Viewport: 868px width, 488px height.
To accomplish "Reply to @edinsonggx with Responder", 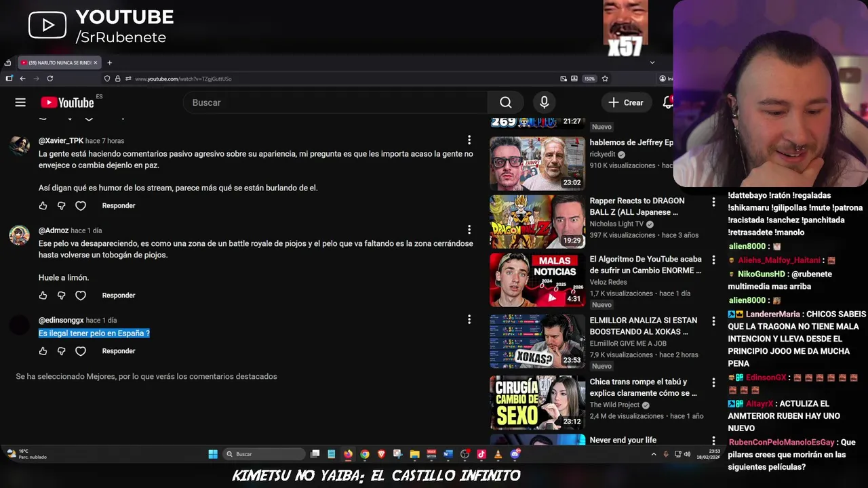I will [x=119, y=351].
